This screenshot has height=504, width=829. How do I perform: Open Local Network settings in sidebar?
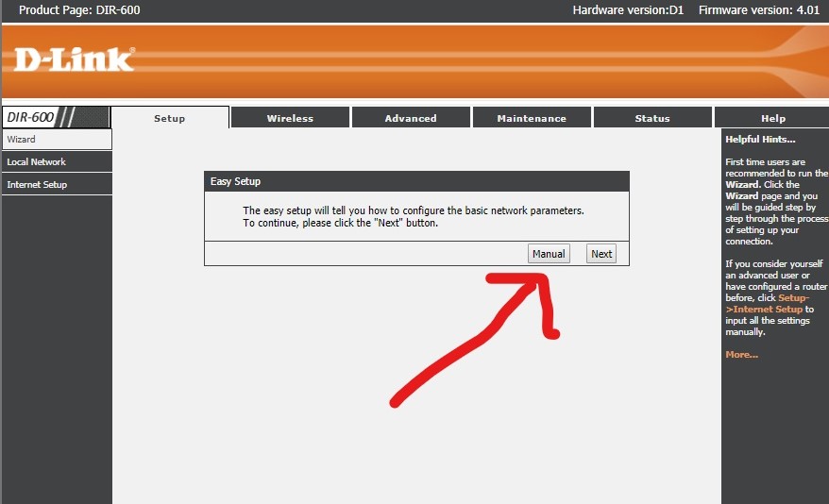(x=57, y=161)
